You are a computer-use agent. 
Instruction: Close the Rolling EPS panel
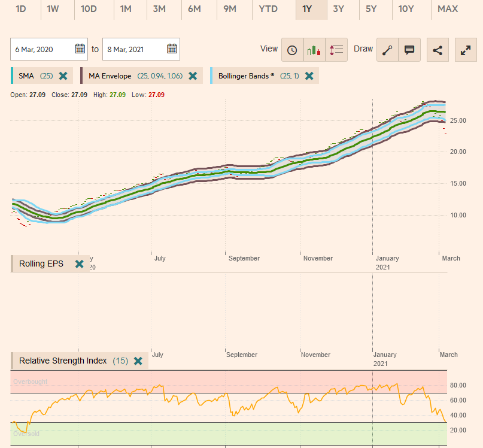(x=79, y=264)
